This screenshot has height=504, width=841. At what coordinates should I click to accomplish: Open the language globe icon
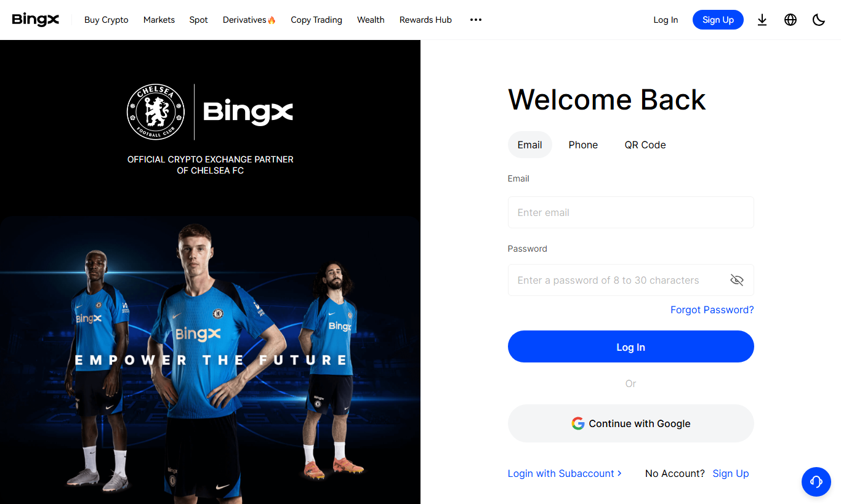click(x=791, y=20)
